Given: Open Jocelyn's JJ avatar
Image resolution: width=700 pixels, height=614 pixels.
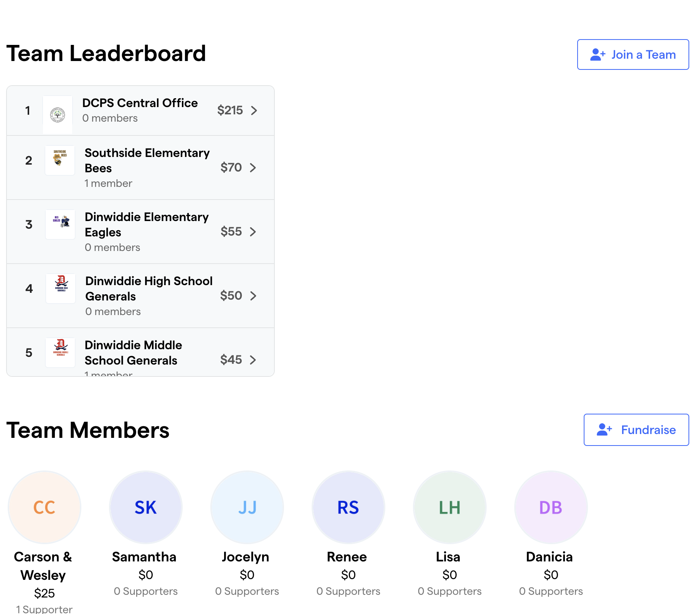Looking at the screenshot, I should coord(247,507).
